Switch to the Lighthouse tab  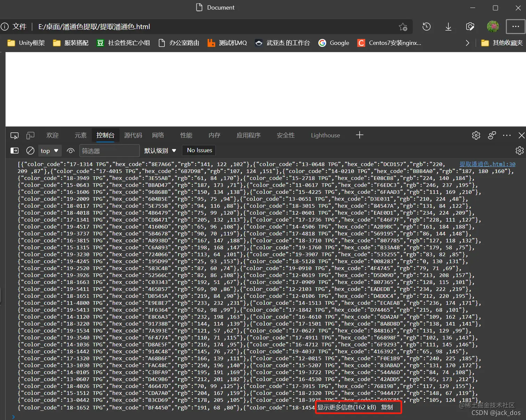point(326,135)
